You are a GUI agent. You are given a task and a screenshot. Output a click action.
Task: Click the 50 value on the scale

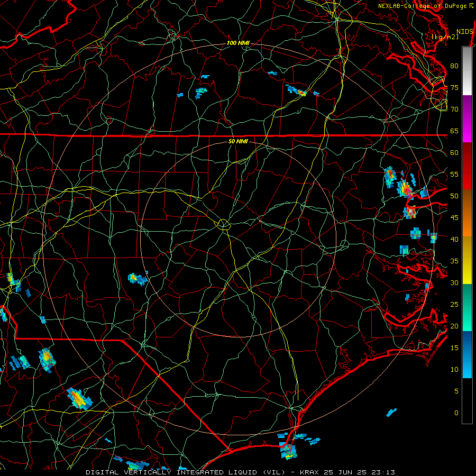[454, 196]
